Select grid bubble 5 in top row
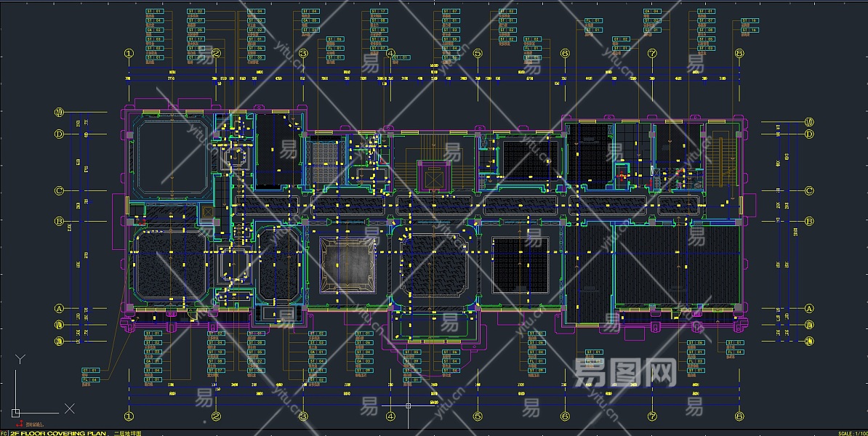868x436 pixels. pos(478,54)
